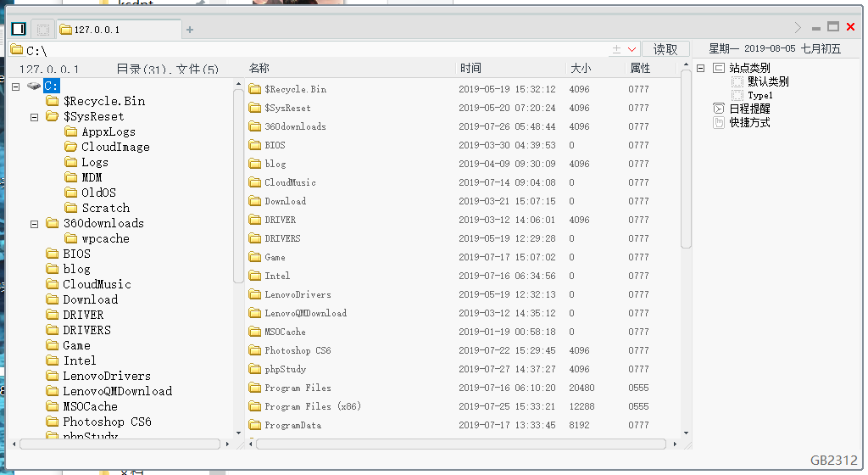Click the 快捷方式 hand icon

click(x=719, y=123)
